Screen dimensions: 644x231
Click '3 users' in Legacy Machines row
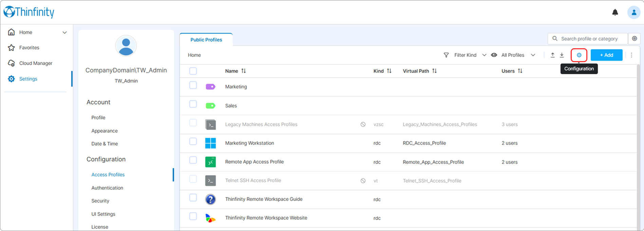point(510,124)
